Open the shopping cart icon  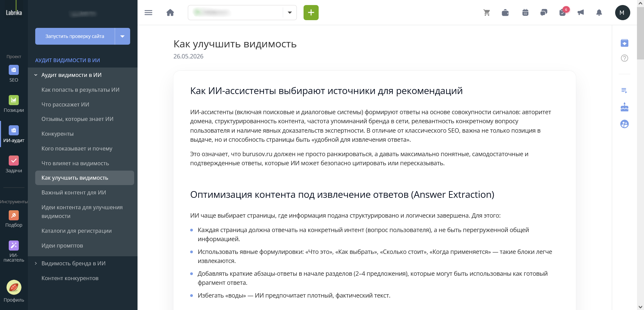(x=487, y=13)
